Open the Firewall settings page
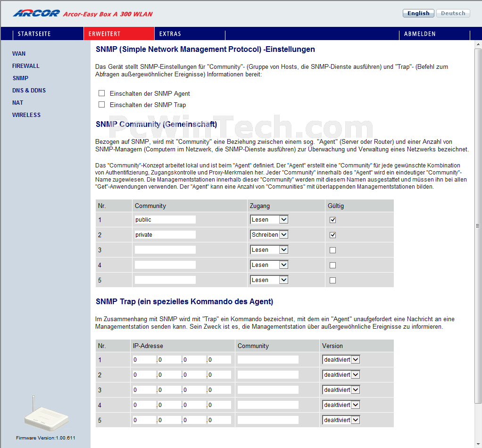Viewport: 482px width, 448px height. point(26,66)
